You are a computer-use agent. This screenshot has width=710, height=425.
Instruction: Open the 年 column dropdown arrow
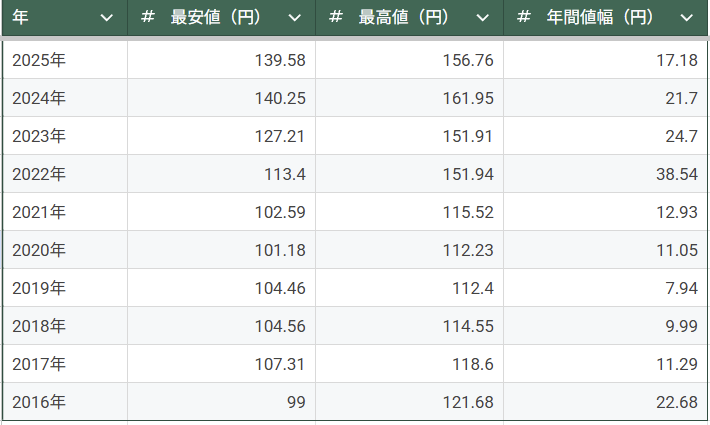[107, 18]
